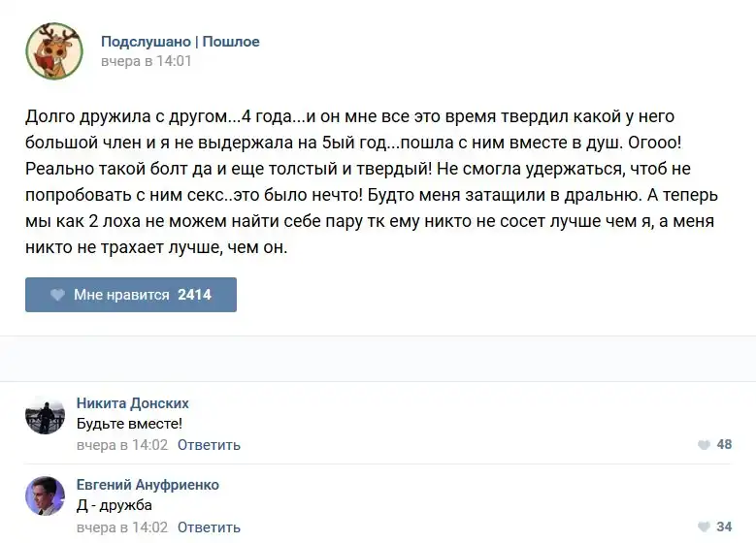Click the timestamp under Никита Донских's comment

click(x=122, y=445)
